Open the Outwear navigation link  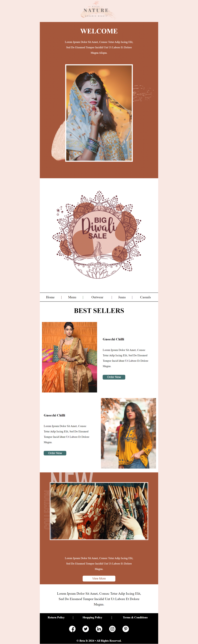click(x=97, y=297)
